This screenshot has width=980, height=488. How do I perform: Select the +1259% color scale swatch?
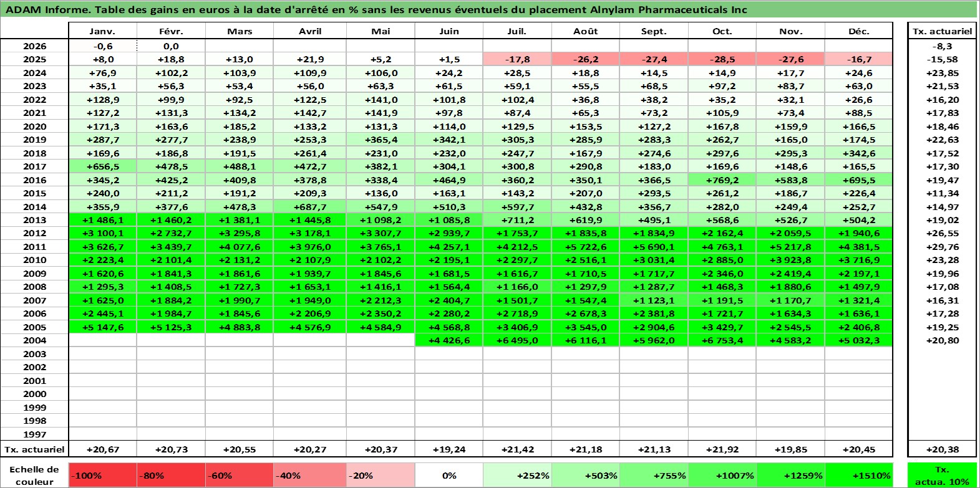pyautogui.click(x=790, y=475)
